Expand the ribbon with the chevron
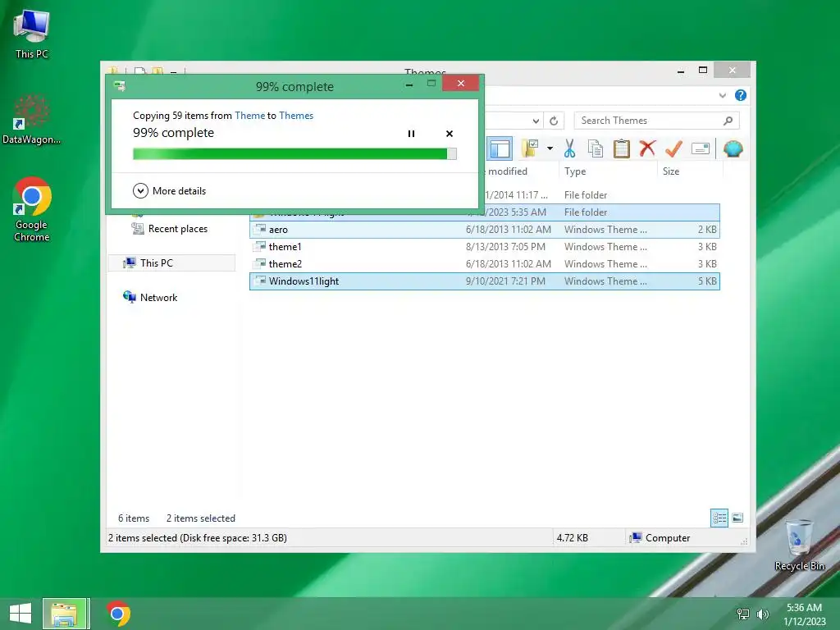840x630 pixels. point(722,95)
